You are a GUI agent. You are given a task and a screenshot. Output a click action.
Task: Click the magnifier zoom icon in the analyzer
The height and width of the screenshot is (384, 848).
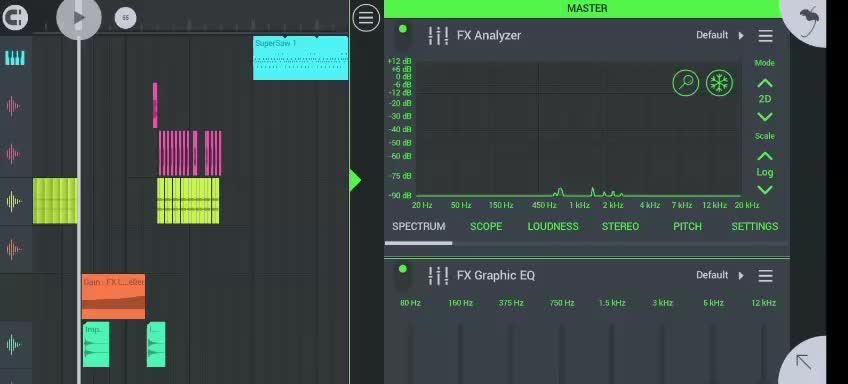[686, 83]
